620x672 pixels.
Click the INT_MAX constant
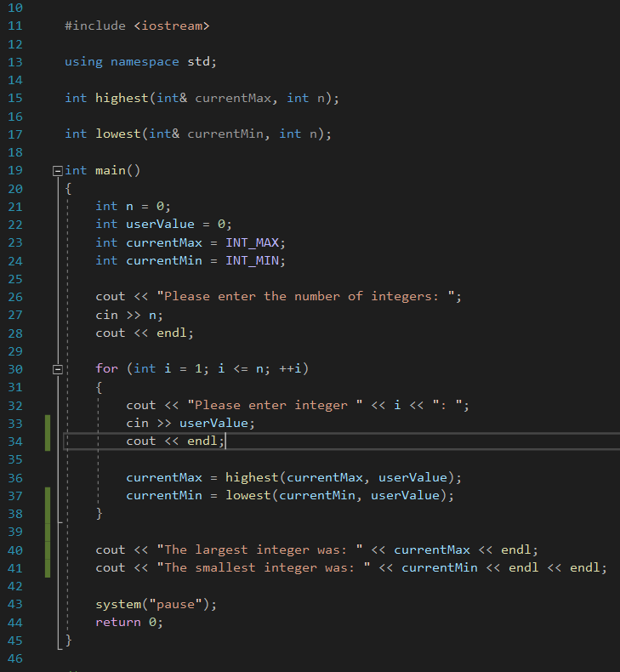pos(252,243)
